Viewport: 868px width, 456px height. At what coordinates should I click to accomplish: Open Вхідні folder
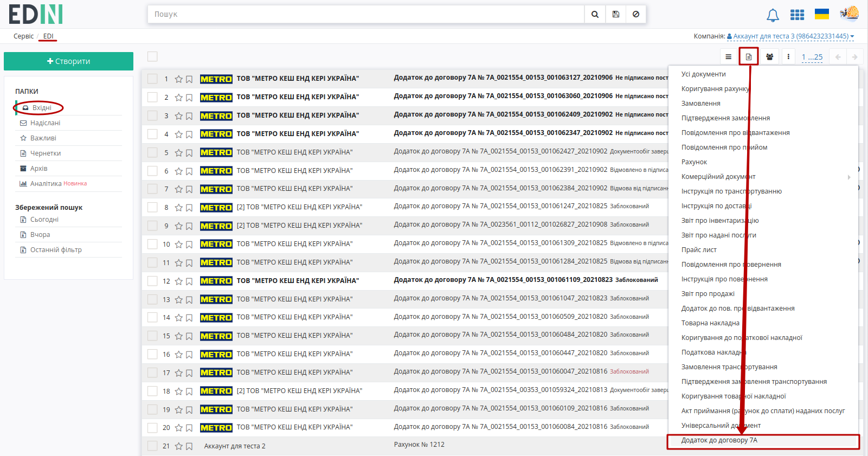tap(42, 108)
